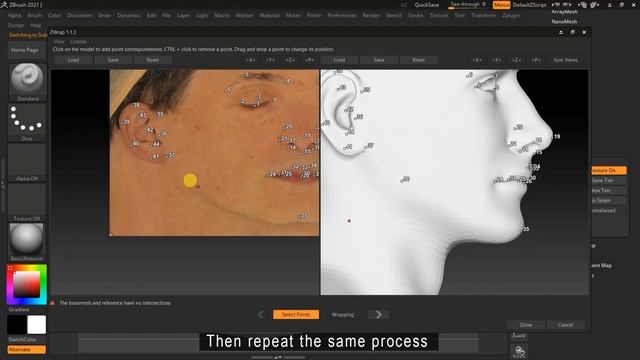Toggle Texture On in side panel
The image size is (640, 360).
[x=607, y=170]
